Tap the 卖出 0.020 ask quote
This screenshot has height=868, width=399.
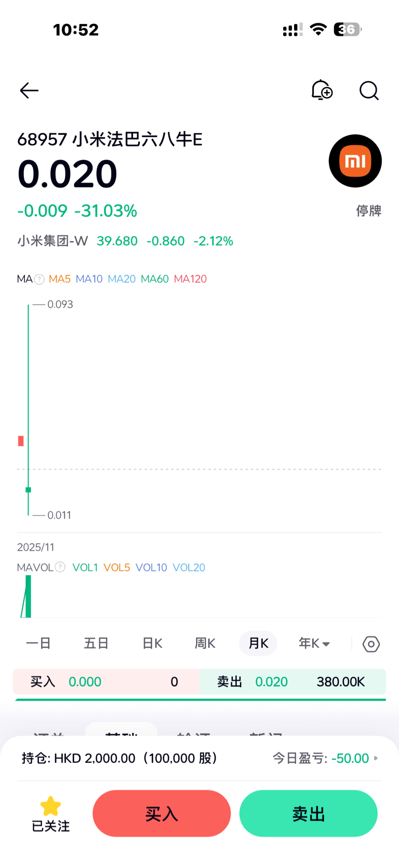(292, 682)
